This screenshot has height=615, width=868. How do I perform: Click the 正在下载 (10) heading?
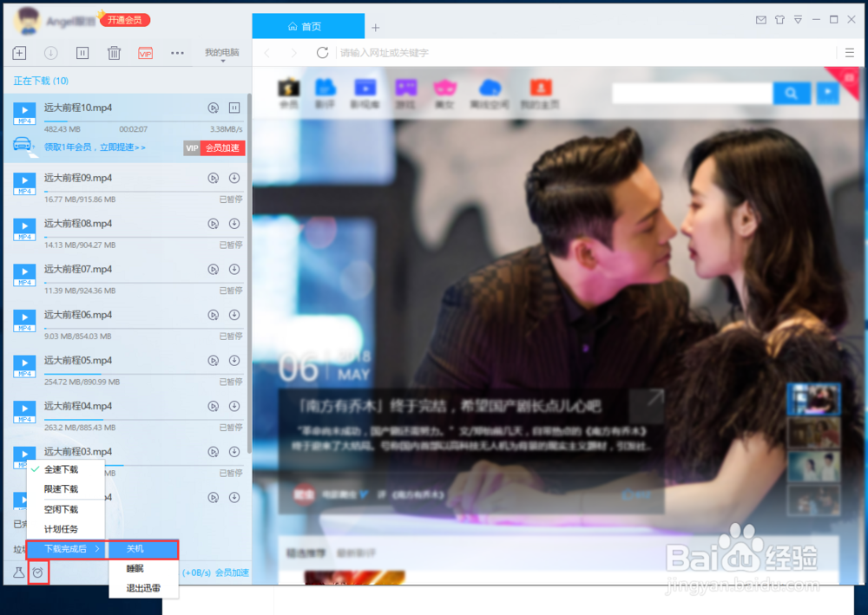click(x=41, y=82)
